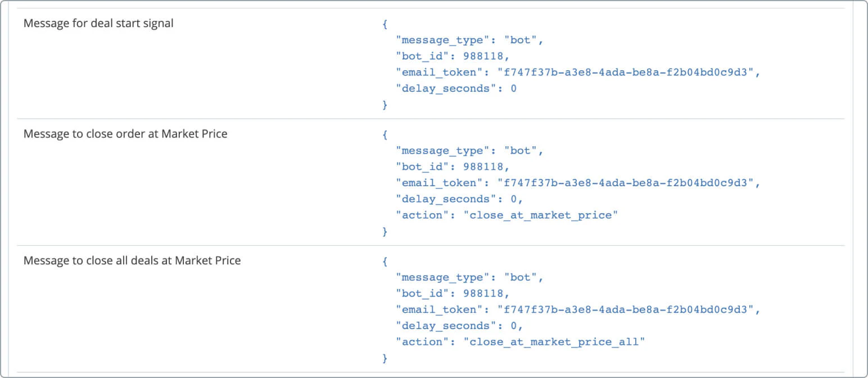Click the "Message to close order at Market Price" label
Image resolution: width=868 pixels, height=378 pixels.
pos(125,134)
